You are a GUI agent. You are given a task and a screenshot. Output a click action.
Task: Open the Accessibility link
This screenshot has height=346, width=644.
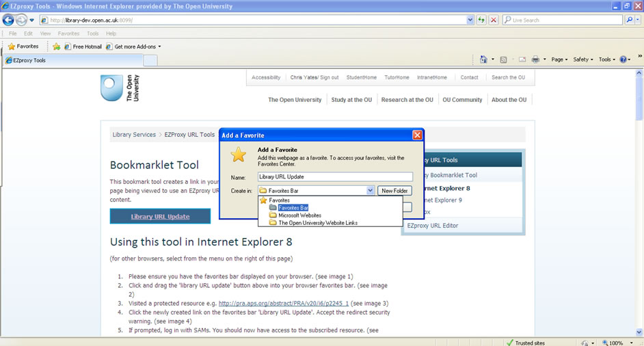click(x=266, y=77)
